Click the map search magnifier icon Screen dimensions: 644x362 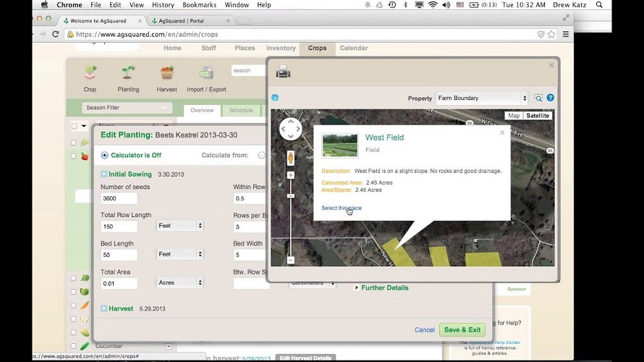tap(538, 98)
